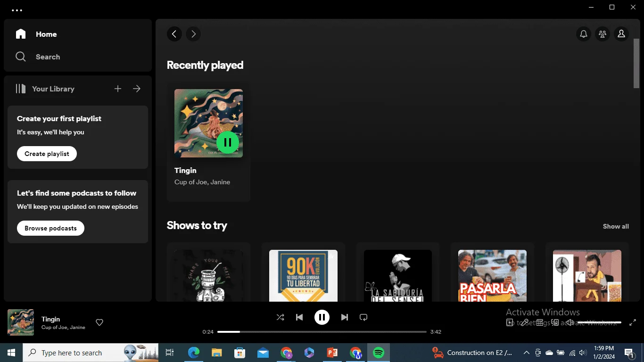644x362 pixels.
Task: Open Connect to a device
Action: point(555,322)
